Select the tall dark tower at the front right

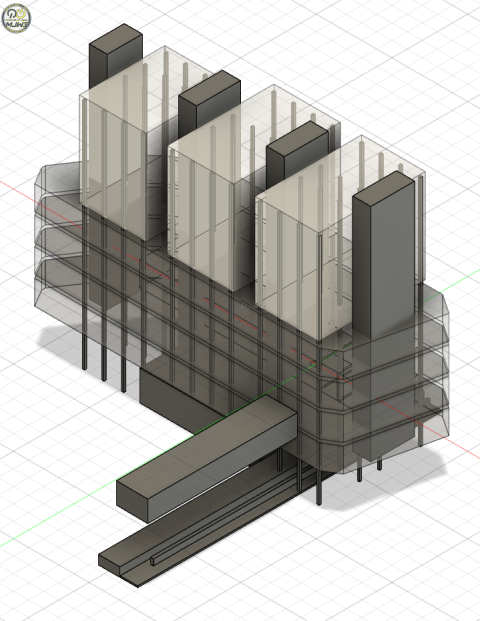383,253
